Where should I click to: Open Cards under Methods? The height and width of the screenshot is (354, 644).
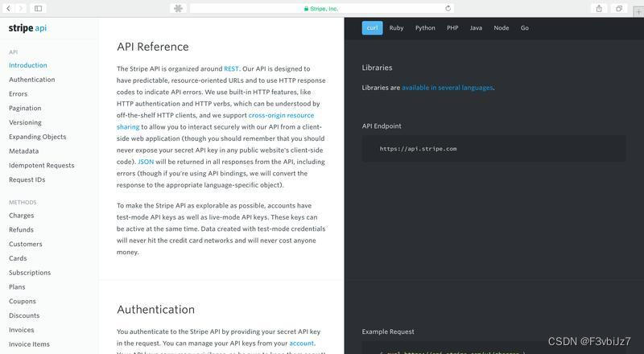18,258
